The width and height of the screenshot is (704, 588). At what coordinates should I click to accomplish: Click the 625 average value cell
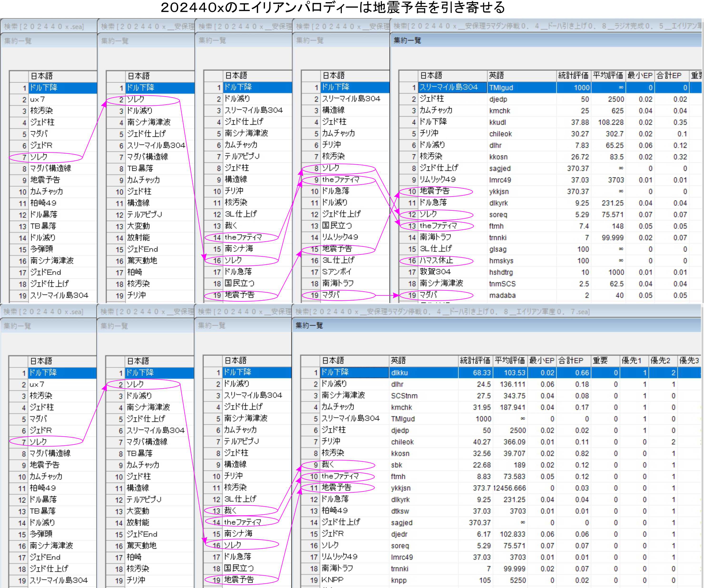[x=608, y=111]
